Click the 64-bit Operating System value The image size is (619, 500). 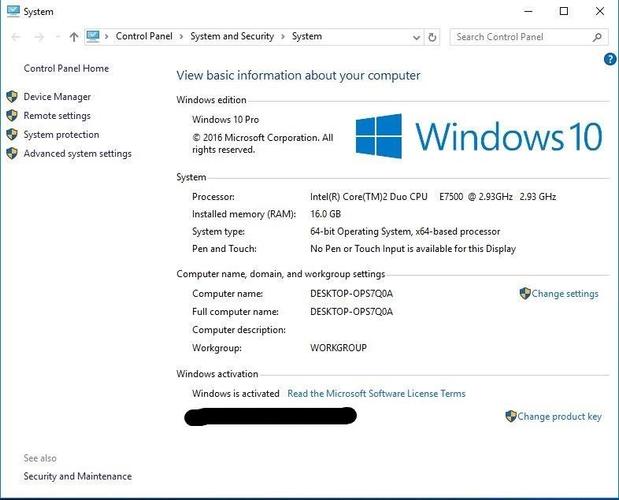[405, 231]
